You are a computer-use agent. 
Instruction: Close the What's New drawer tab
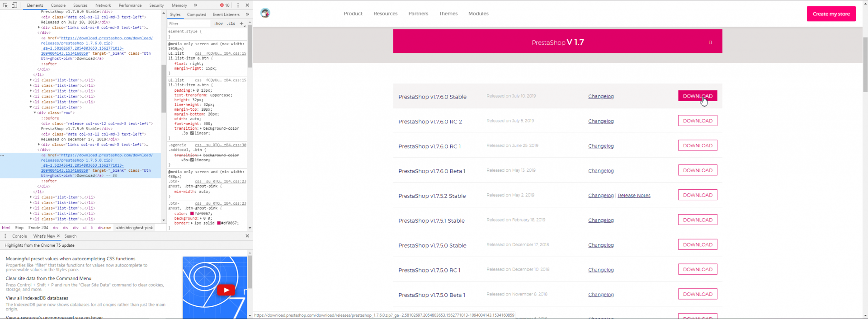point(58,236)
